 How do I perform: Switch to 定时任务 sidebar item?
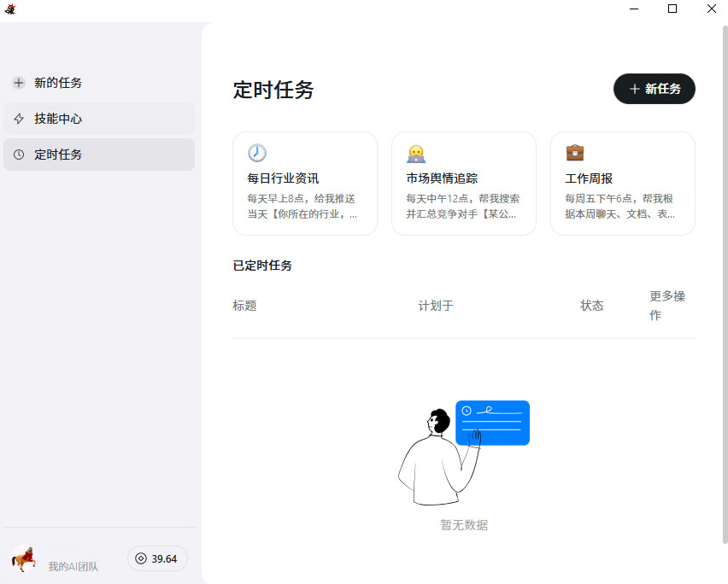(99, 155)
